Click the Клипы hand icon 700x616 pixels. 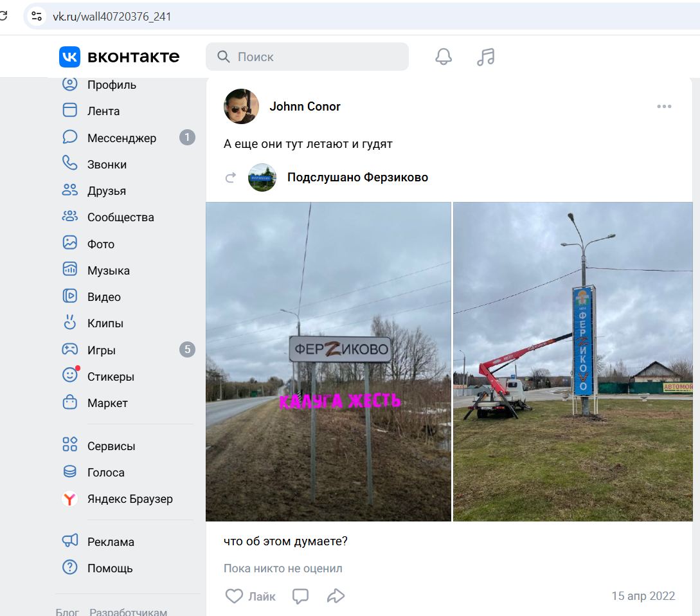point(69,322)
